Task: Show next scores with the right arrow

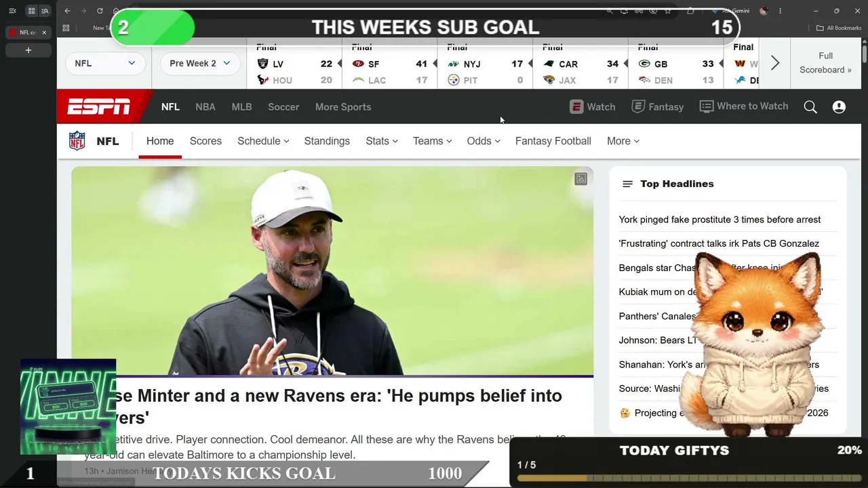Action: [775, 63]
